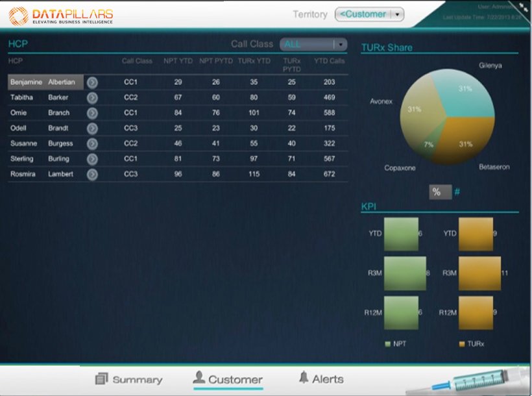
Task: Click the KPI panel title
Action: tap(369, 206)
